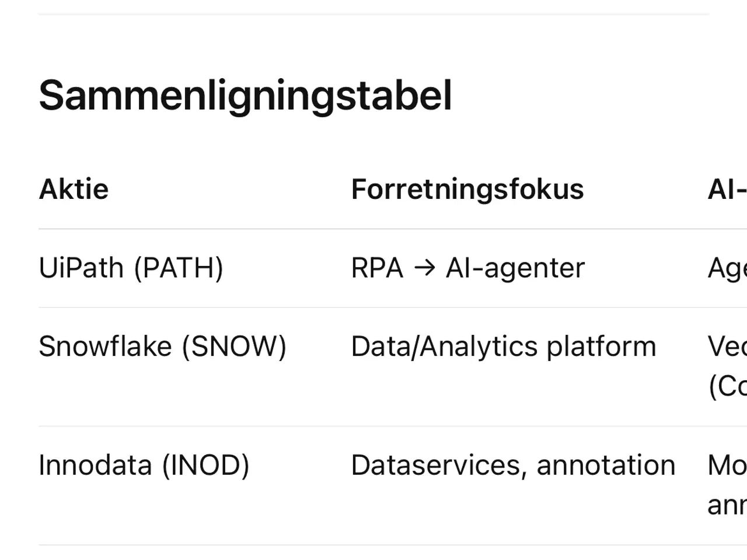Click the SNOW ticker in parentheses

pyautogui.click(x=234, y=346)
